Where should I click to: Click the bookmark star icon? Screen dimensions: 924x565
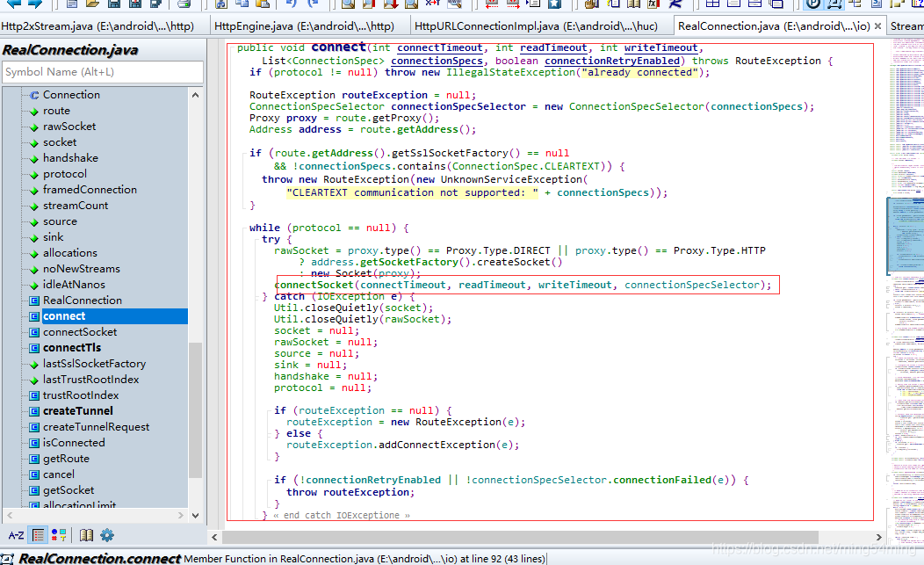tap(554, 4)
